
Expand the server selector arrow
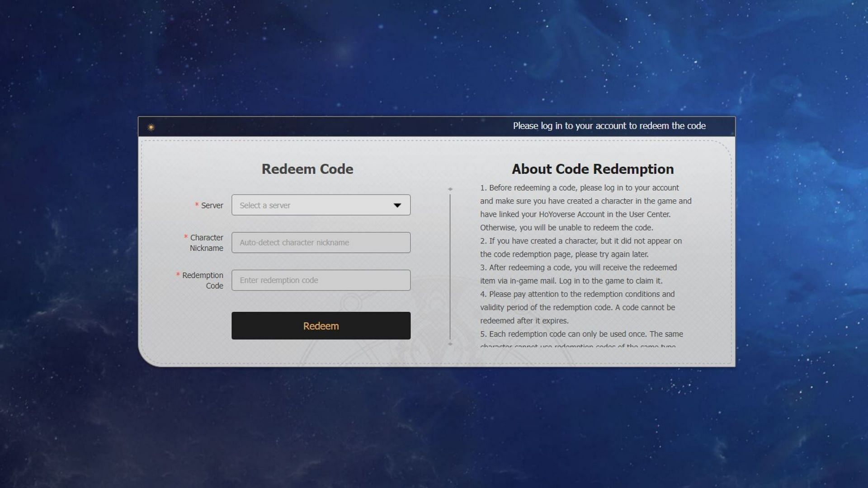pyautogui.click(x=396, y=205)
